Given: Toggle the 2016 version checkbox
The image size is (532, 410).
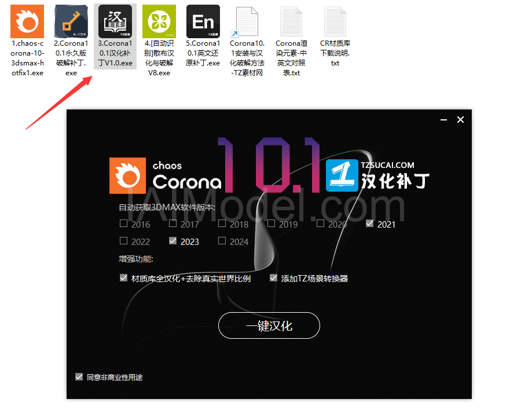Looking at the screenshot, I should (123, 224).
